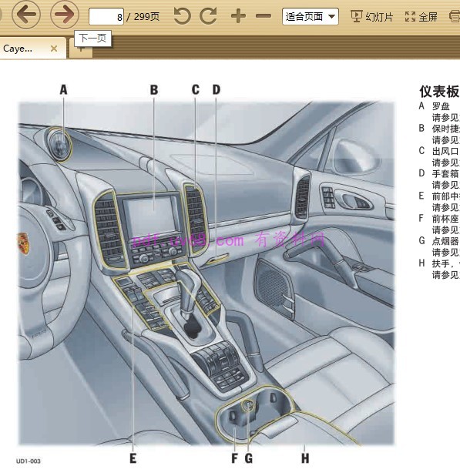
Task: Rotate page clockwise
Action: pyautogui.click(x=209, y=15)
